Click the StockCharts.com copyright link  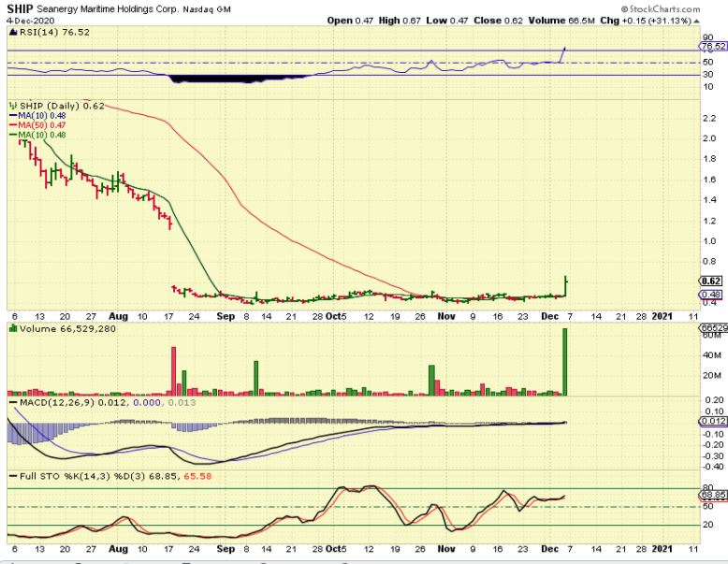pyautogui.click(x=682, y=7)
